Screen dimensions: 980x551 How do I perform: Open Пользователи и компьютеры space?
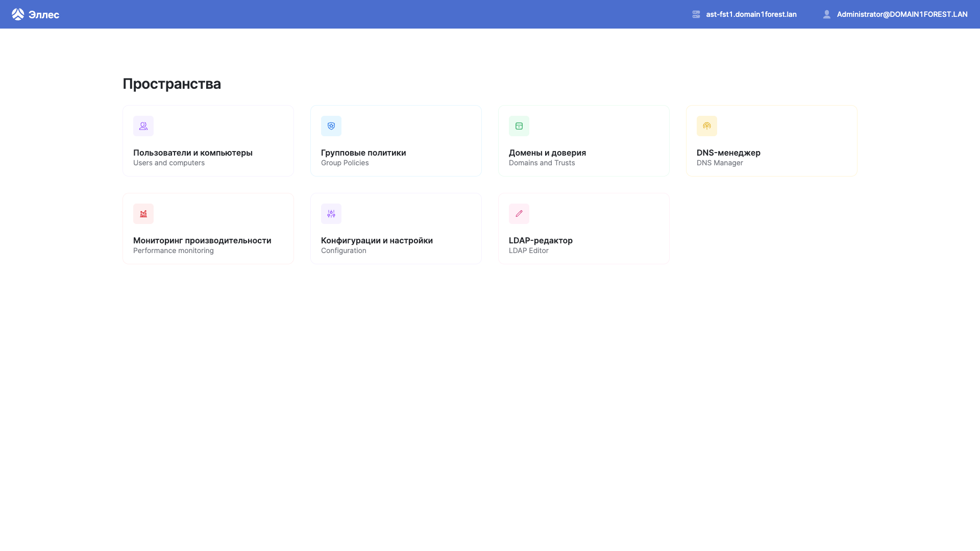pos(193,153)
